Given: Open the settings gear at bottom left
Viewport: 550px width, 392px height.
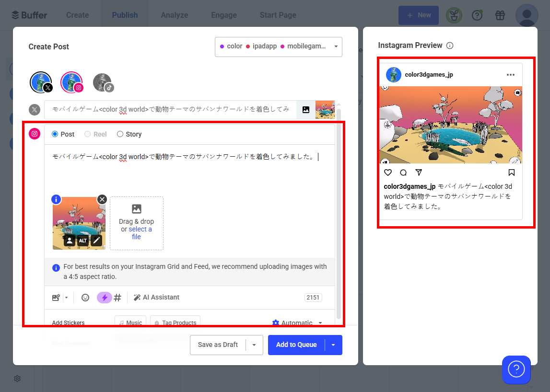Looking at the screenshot, I should tap(17, 379).
